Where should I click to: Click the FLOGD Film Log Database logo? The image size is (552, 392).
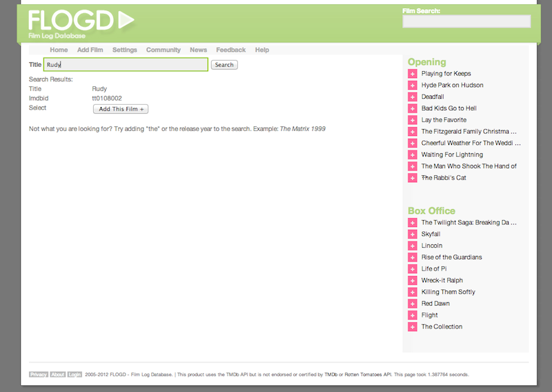tap(81, 23)
